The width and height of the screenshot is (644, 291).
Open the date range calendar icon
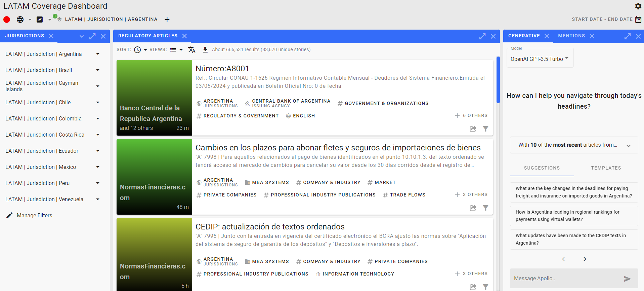tap(638, 19)
